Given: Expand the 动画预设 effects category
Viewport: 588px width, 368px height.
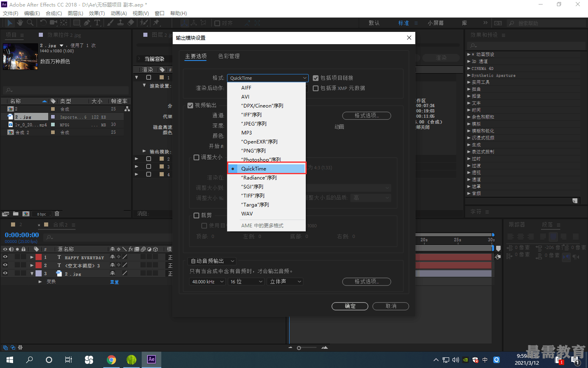Looking at the screenshot, I should click(469, 54).
